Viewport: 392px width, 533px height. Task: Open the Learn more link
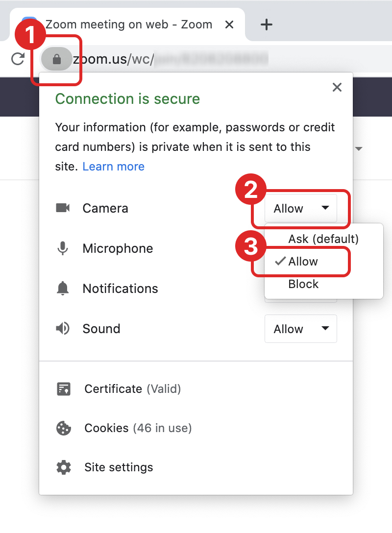tap(114, 167)
